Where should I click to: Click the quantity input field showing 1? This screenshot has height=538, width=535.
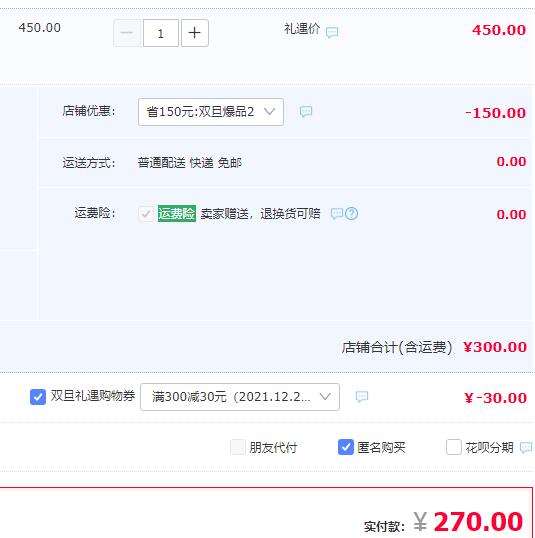coord(161,33)
